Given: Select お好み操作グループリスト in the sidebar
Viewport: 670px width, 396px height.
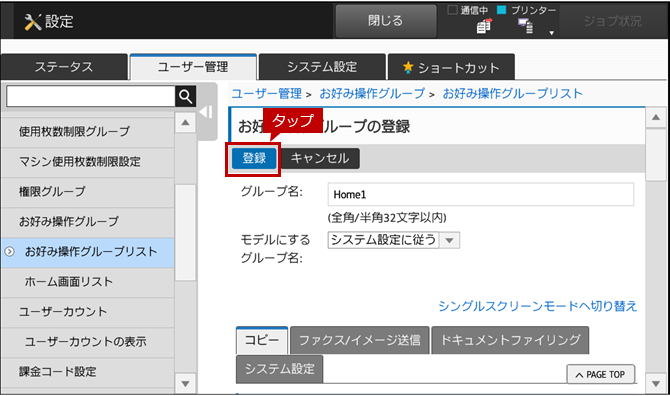Looking at the screenshot, I should (88, 252).
